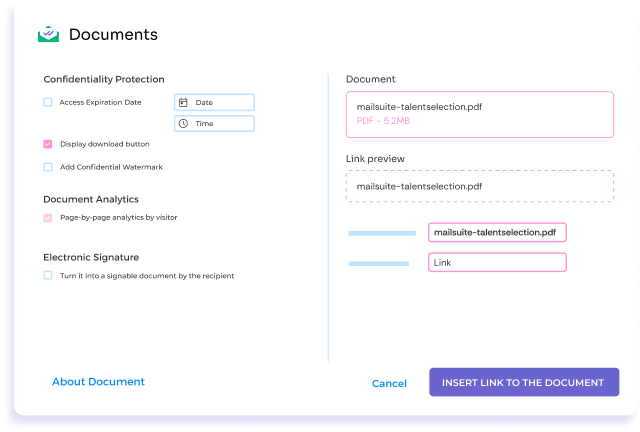Click the Confidentiality Protection heading

tap(104, 79)
